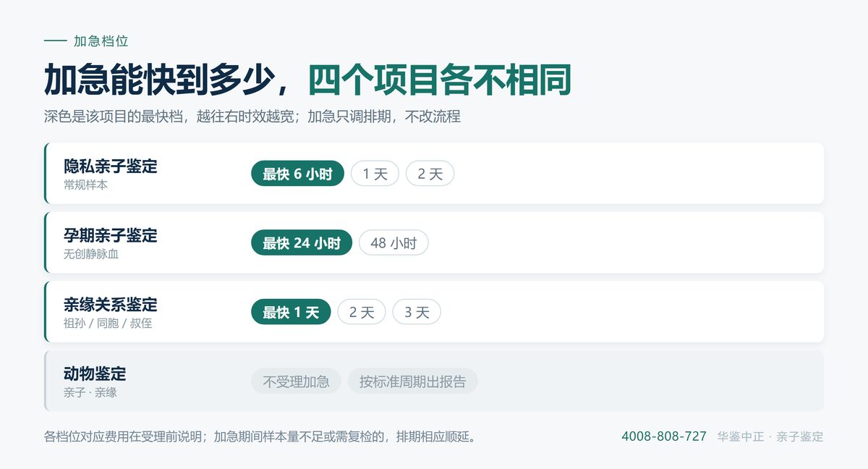Image resolution: width=868 pixels, height=469 pixels.
Task: Click the 常规样本 subtitle
Action: click(x=85, y=185)
